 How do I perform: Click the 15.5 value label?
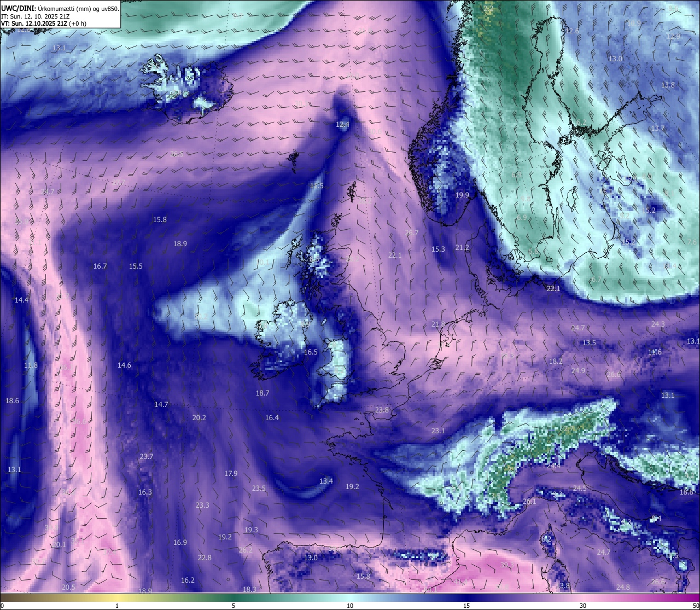click(x=136, y=266)
